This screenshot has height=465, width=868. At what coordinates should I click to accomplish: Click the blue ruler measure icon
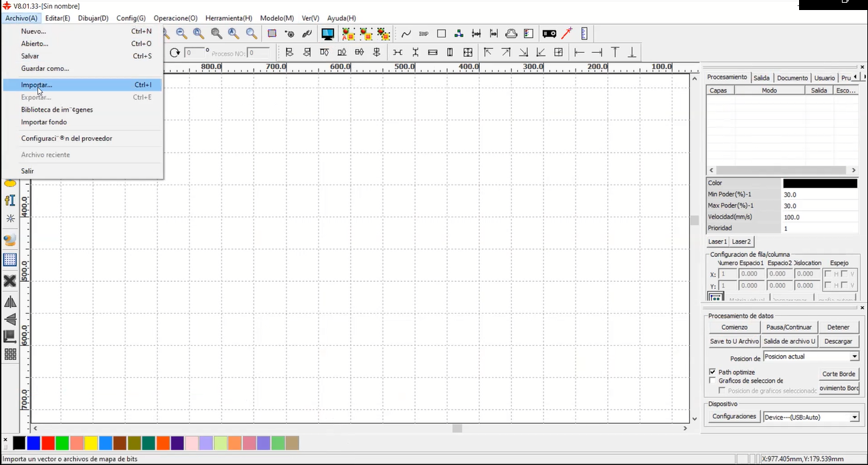pyautogui.click(x=584, y=33)
